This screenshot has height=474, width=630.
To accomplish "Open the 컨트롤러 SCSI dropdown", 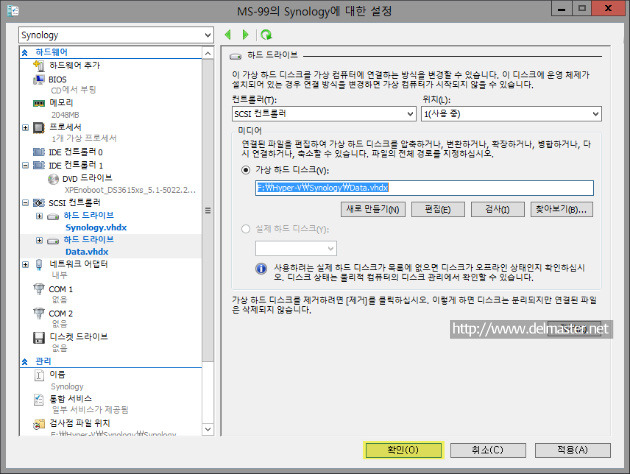I will tap(324, 114).
